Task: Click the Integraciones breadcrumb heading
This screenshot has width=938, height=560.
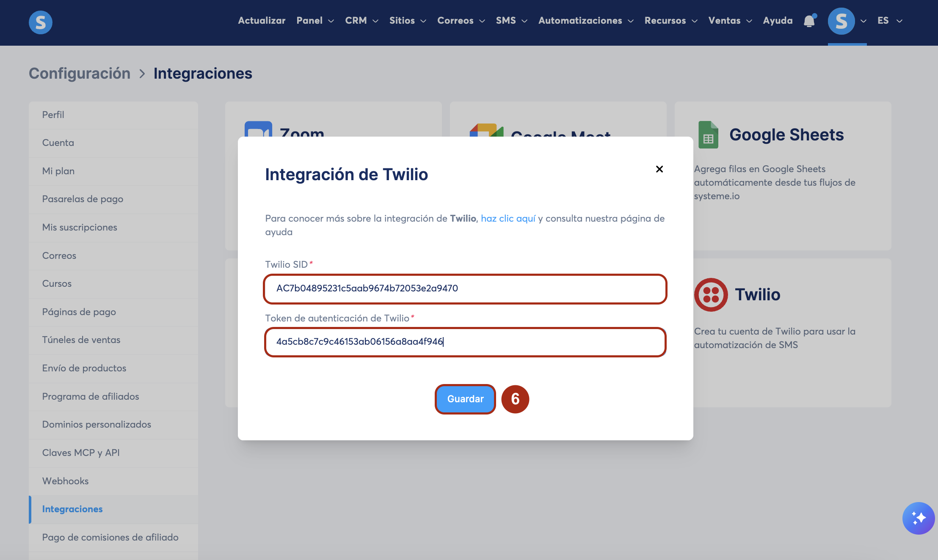Action: [203, 74]
